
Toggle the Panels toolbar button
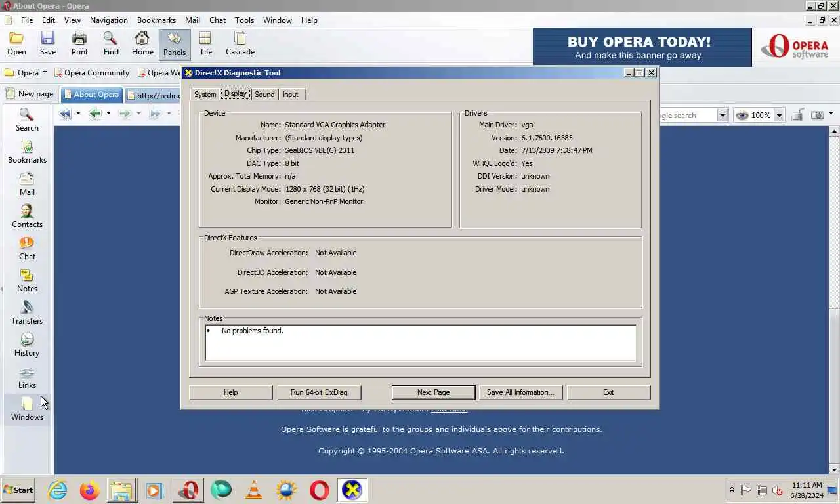click(175, 44)
